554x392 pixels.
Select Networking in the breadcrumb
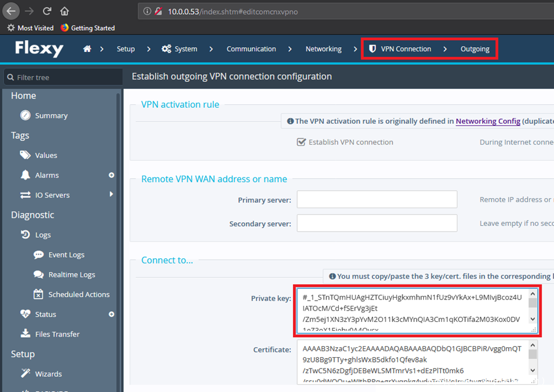click(x=323, y=49)
